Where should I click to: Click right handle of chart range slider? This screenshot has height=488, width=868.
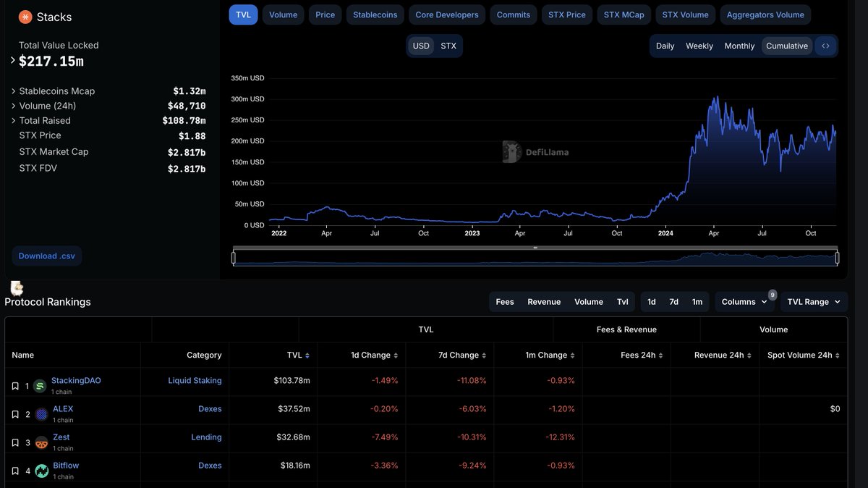837,258
